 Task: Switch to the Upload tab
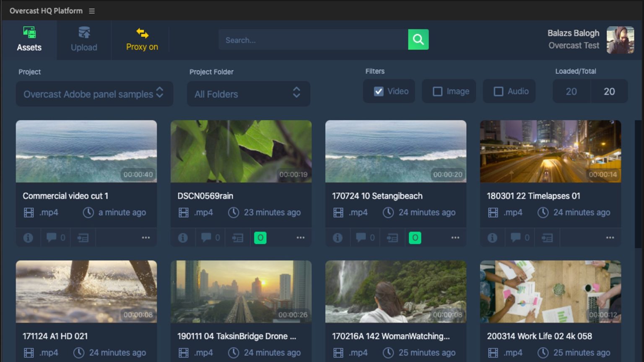click(83, 39)
